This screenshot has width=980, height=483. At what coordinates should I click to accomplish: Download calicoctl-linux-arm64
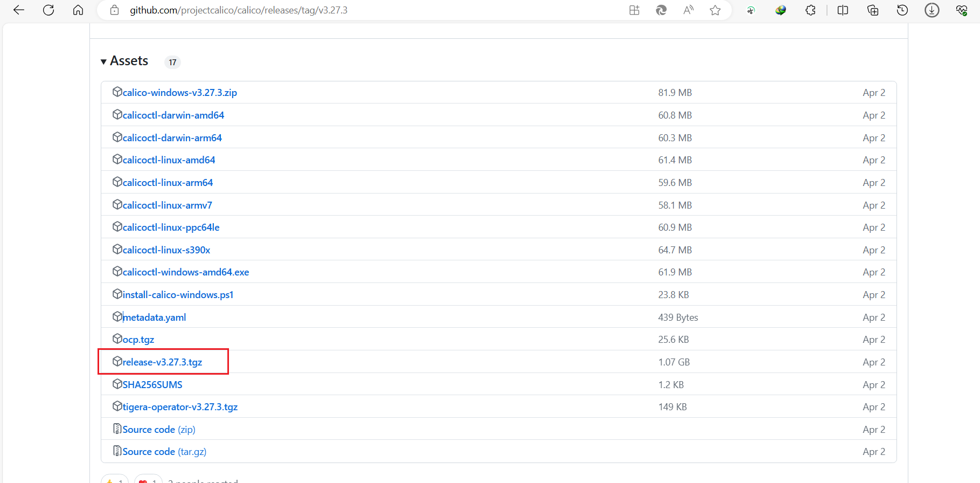point(168,183)
